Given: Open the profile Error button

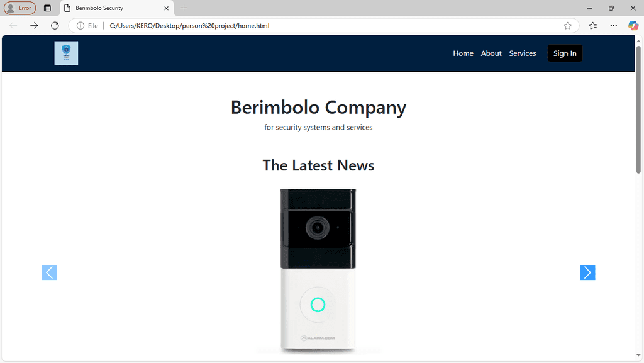Looking at the screenshot, I should point(19,8).
